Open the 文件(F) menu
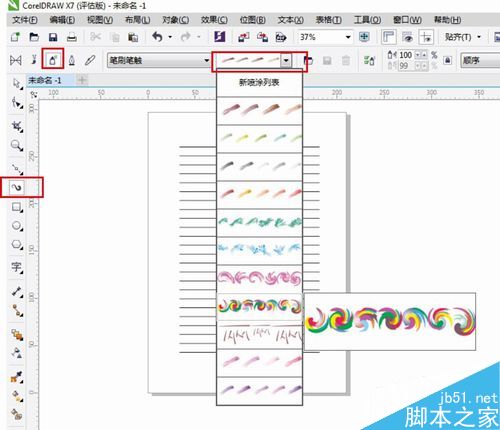 point(25,20)
